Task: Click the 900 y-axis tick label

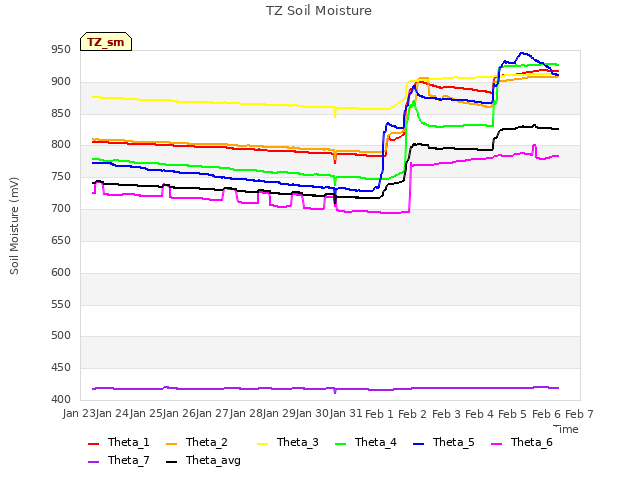Action: tap(61, 82)
